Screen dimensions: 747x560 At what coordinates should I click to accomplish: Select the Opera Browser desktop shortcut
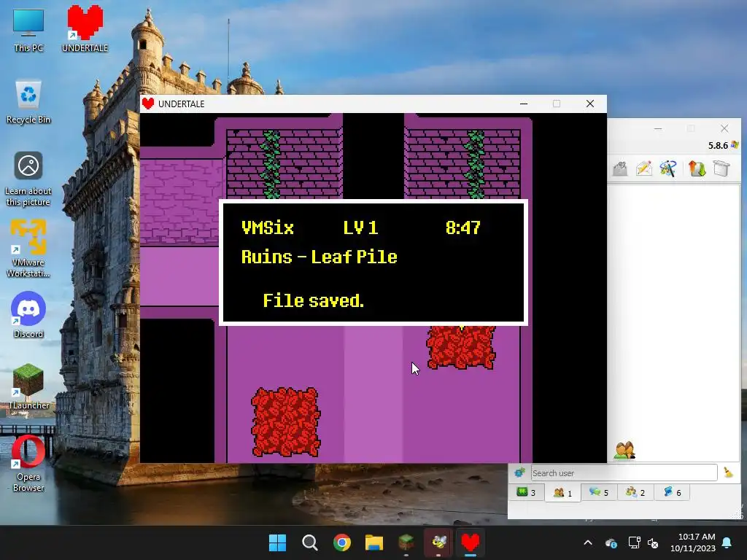tap(28, 462)
